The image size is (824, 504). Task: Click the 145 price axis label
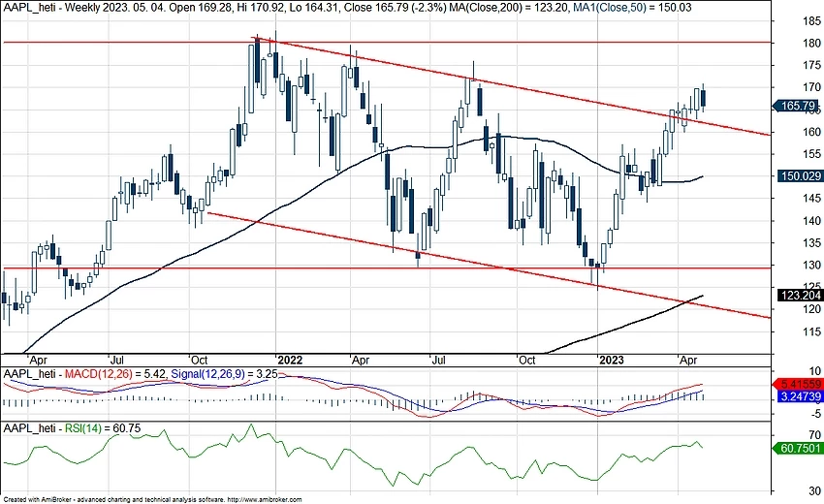click(812, 199)
